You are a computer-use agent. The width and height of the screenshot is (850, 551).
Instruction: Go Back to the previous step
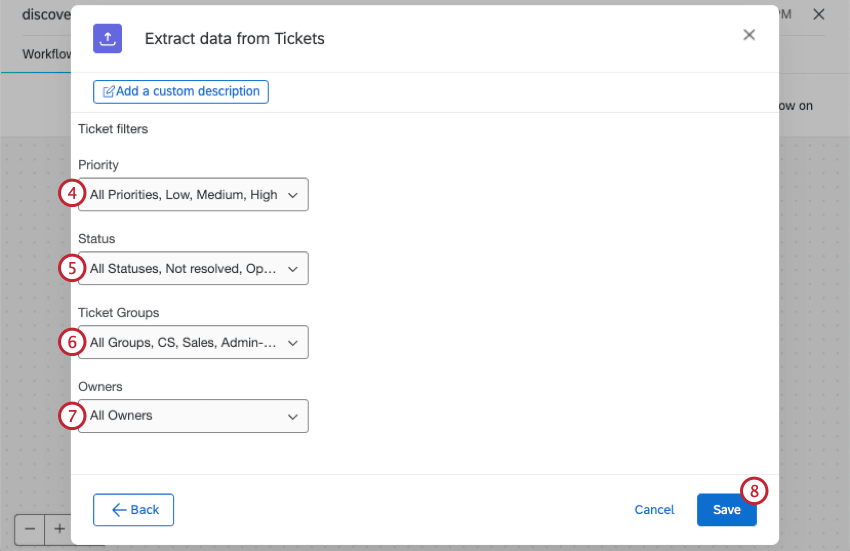click(x=134, y=510)
